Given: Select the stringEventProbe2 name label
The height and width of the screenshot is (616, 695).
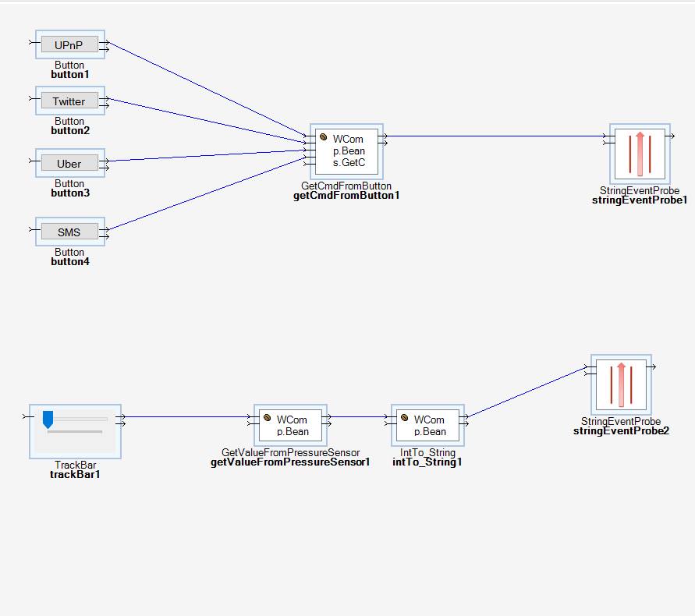Looking at the screenshot, I should pyautogui.click(x=621, y=431).
